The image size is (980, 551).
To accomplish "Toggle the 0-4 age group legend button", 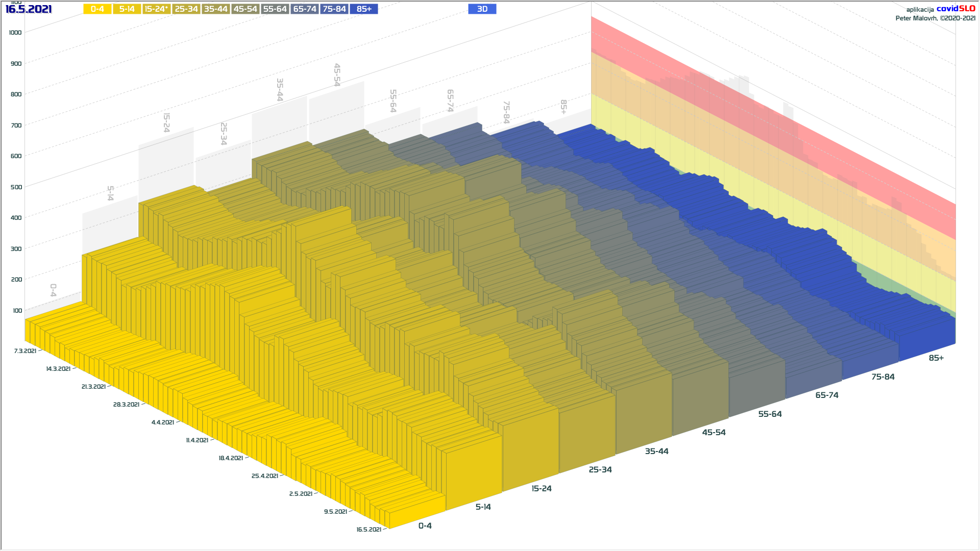I will click(97, 9).
